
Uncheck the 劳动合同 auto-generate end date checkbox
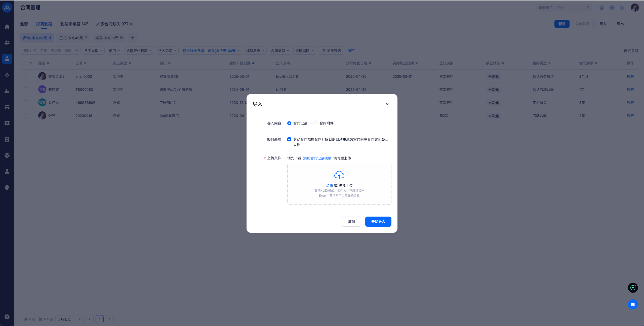289,139
